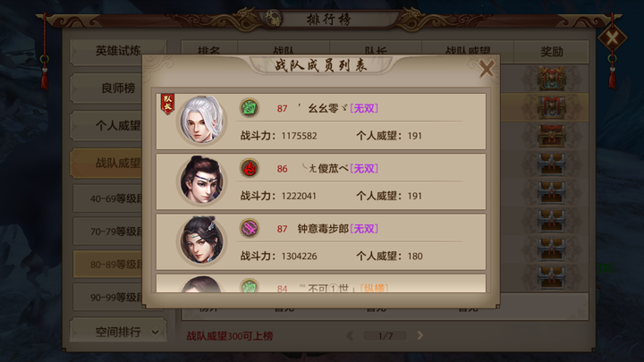644x362 pixels.
Task: Select the 90-99 level bracket
Action: pos(108,297)
